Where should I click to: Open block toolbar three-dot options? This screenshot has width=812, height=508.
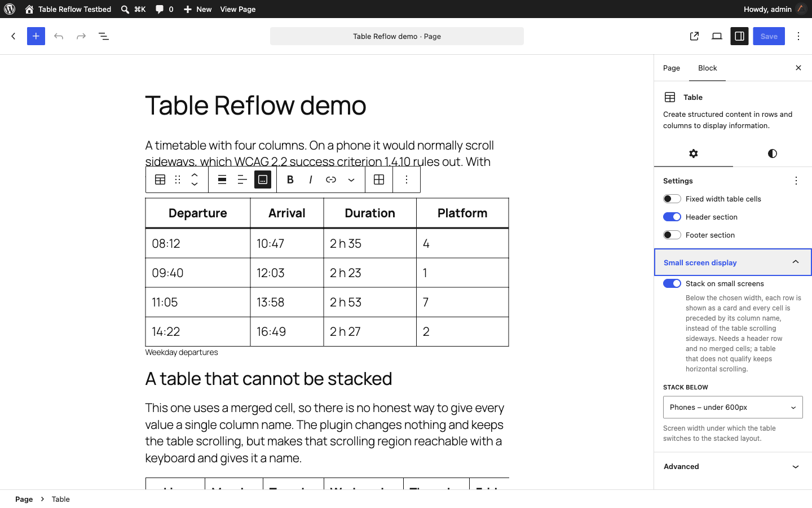(x=407, y=179)
